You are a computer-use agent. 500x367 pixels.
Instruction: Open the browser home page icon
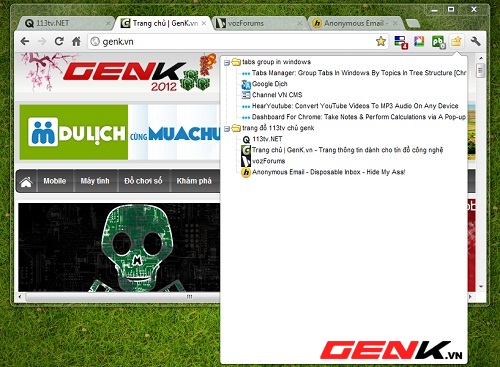point(76,41)
